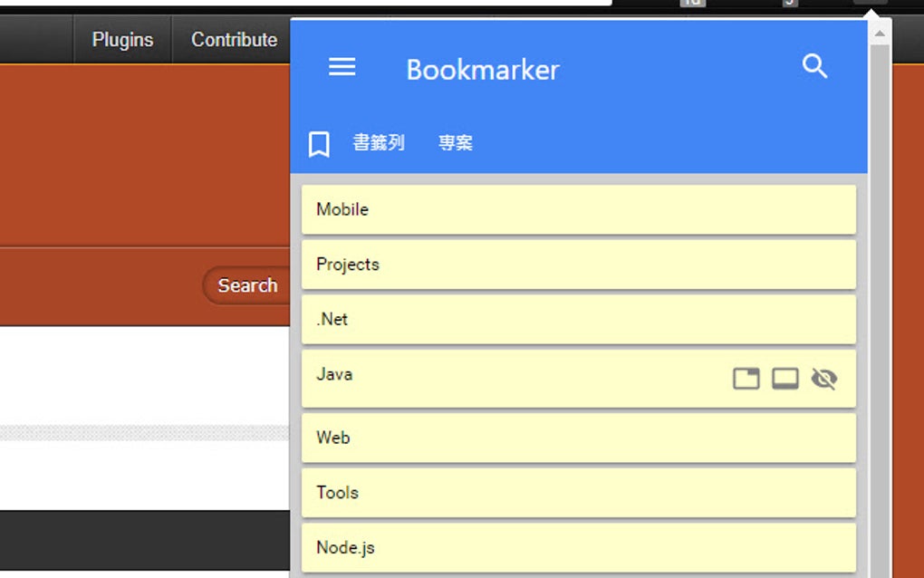Hide the Java folder using the eye-off icon
924x578 pixels.
click(x=824, y=379)
